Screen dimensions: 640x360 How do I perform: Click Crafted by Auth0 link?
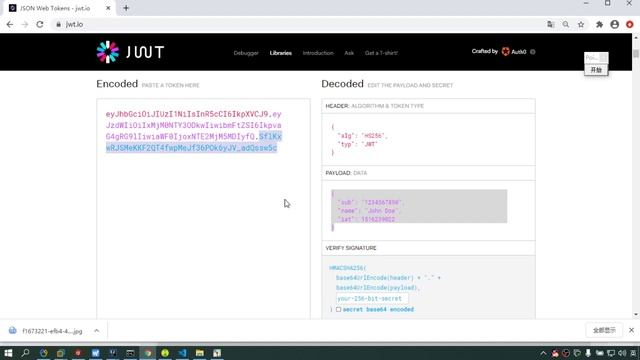click(499, 51)
